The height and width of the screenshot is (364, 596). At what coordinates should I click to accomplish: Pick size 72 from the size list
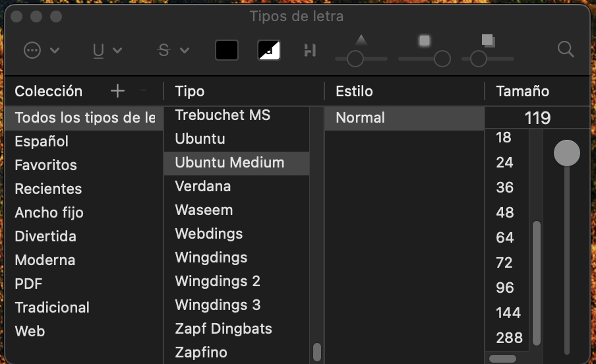pyautogui.click(x=504, y=262)
